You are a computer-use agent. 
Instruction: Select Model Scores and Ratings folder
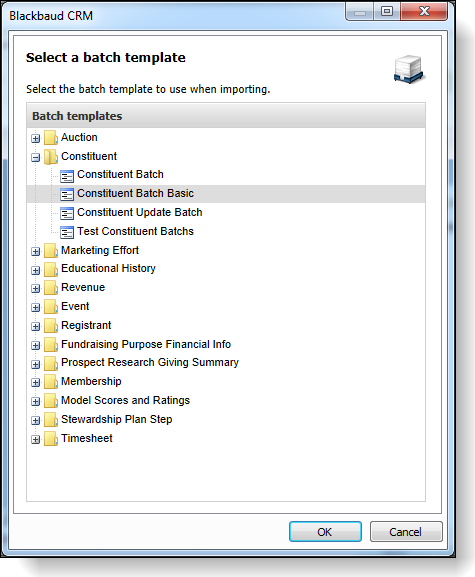(125, 401)
